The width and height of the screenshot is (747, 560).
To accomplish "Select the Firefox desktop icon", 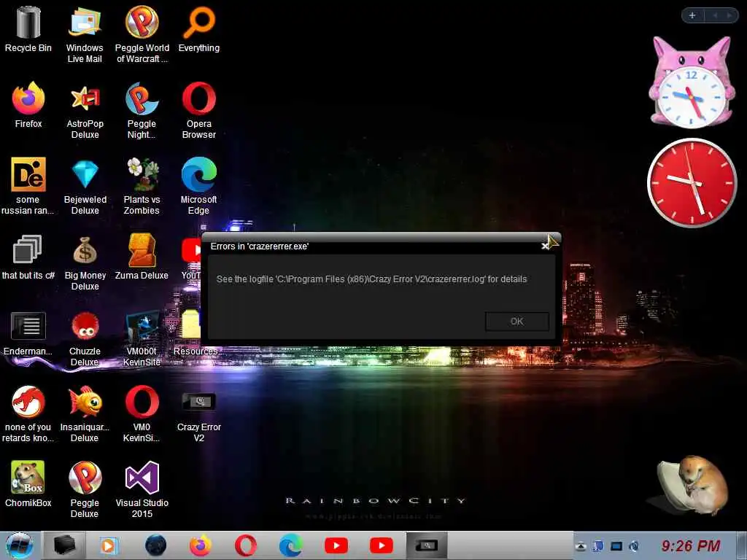I will 28,105.
